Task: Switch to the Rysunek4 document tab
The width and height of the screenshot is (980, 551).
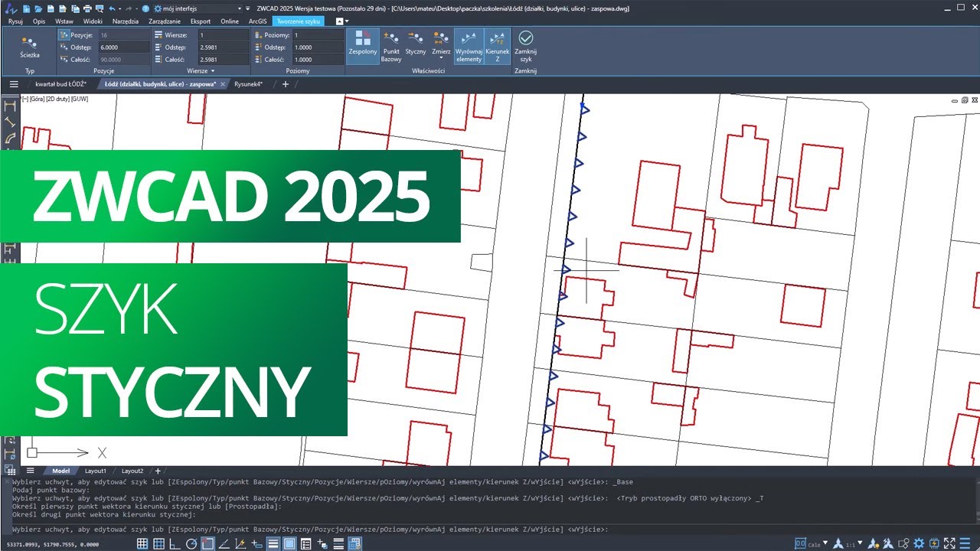Action: pos(249,84)
